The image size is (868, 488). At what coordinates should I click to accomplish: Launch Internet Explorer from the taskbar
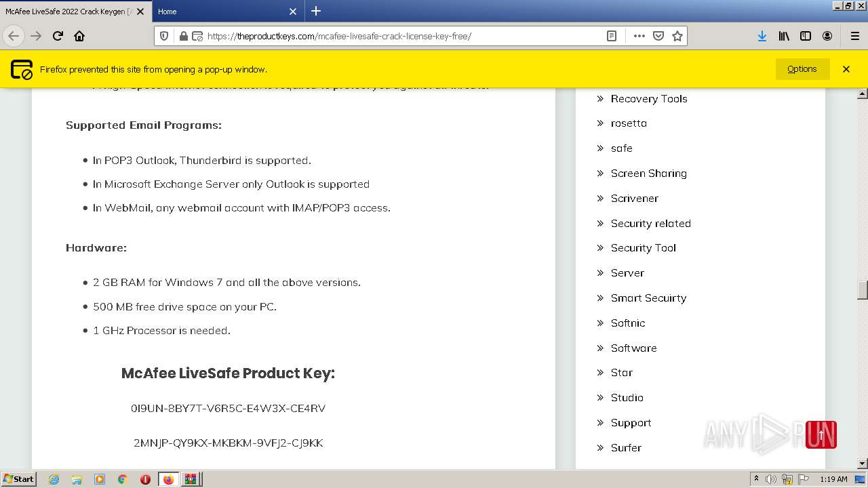click(54, 479)
